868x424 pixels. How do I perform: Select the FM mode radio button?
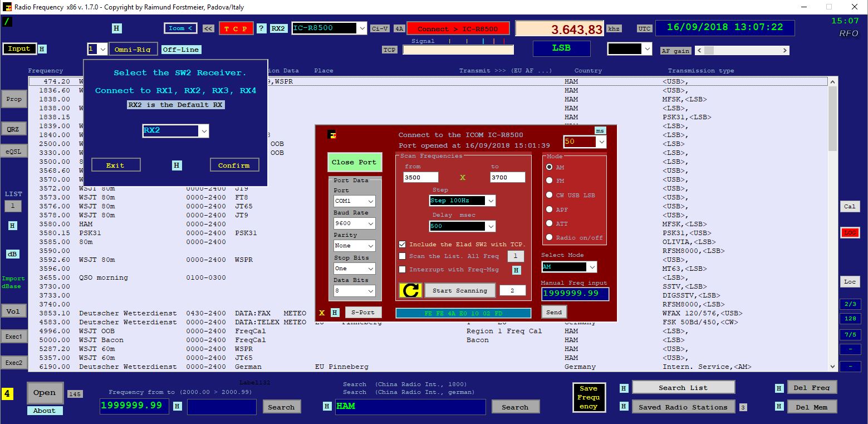(x=550, y=179)
